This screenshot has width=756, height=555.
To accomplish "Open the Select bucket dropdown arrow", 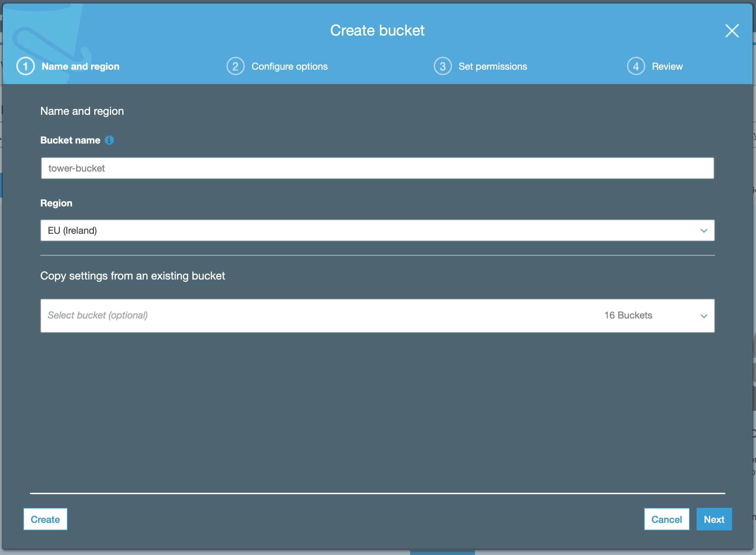I will point(704,316).
